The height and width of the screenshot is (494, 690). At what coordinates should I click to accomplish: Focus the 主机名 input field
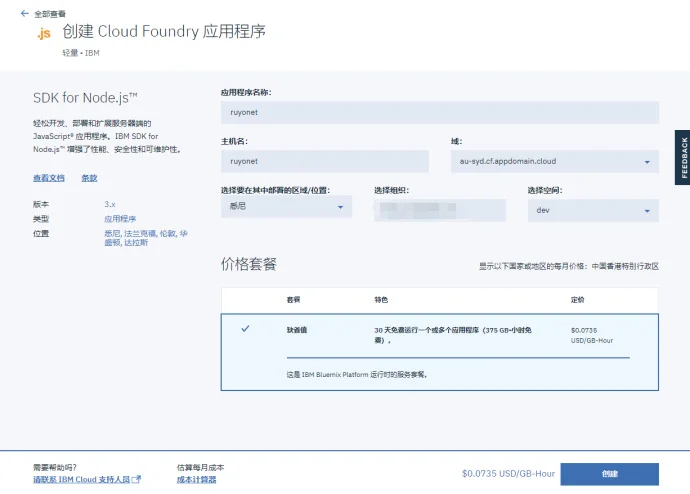pos(325,161)
